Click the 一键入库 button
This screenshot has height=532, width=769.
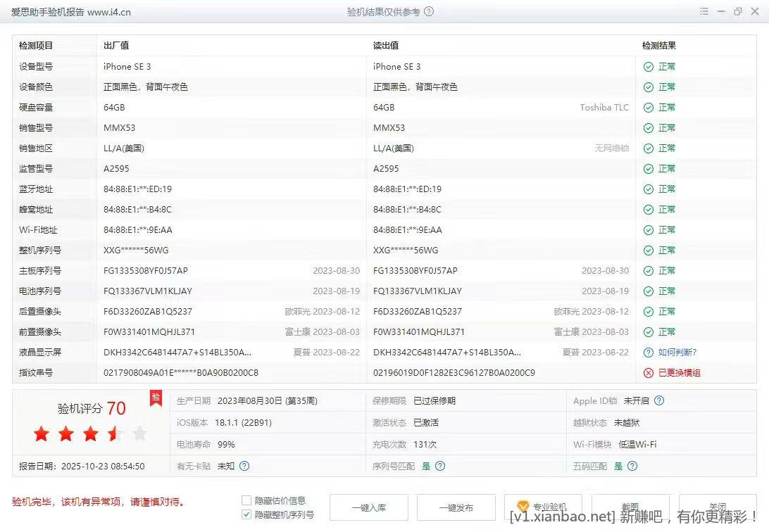[369, 507]
